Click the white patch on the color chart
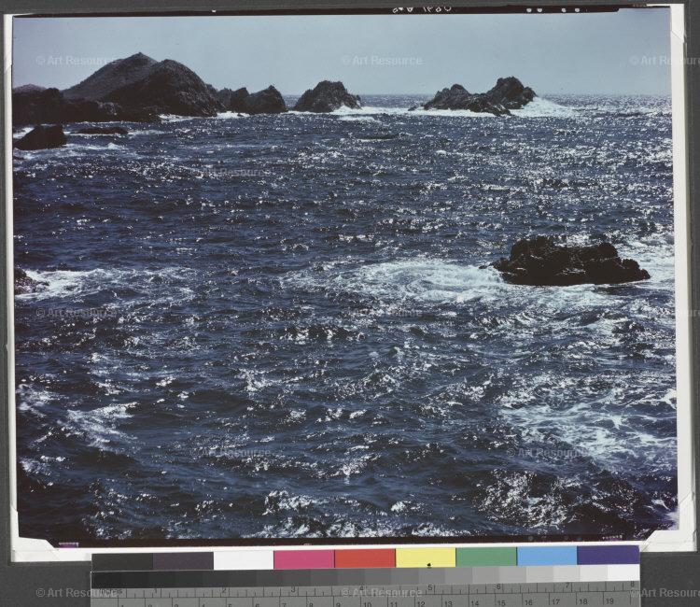 [244, 559]
